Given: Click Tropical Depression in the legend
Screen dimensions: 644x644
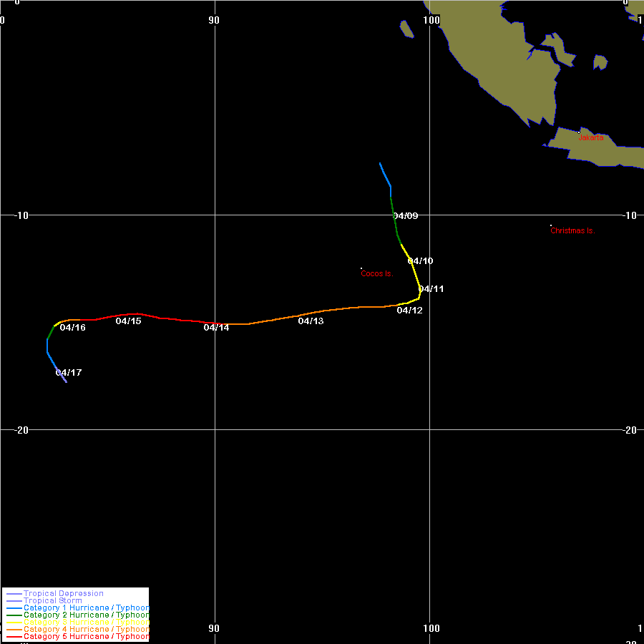Looking at the screenshot, I should pyautogui.click(x=63, y=593).
